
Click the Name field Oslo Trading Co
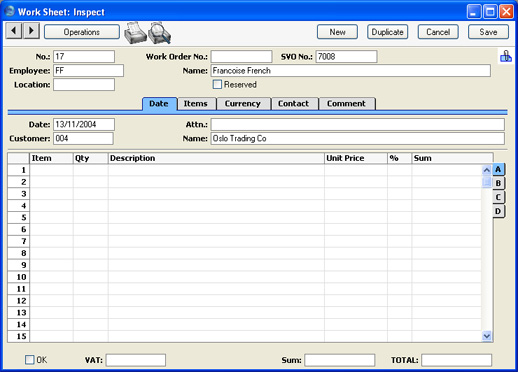click(x=358, y=138)
